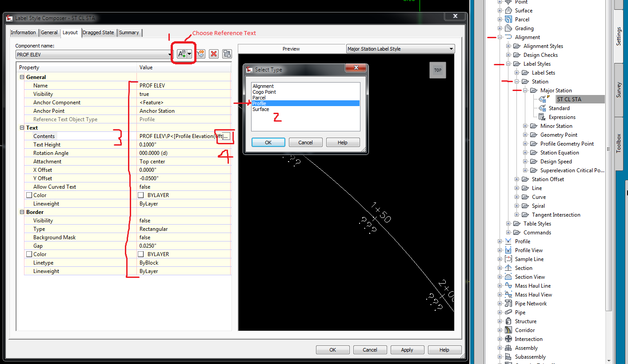Screen dimensions: 628x364
Task: Open the Contents text editor ellipsis button
Action: 227,136
